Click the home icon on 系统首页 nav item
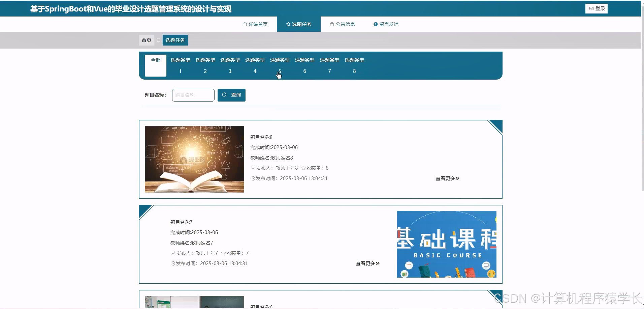The width and height of the screenshot is (644, 309). pos(245,24)
